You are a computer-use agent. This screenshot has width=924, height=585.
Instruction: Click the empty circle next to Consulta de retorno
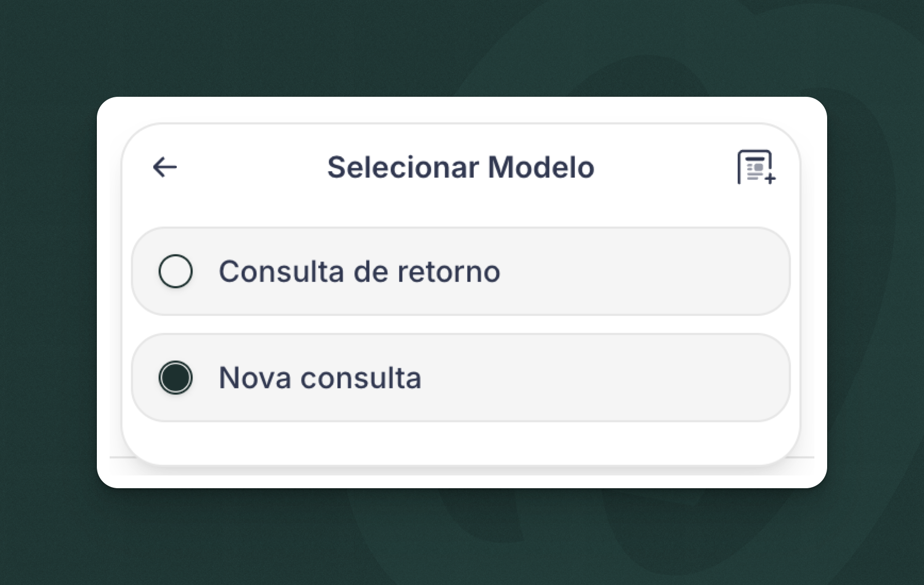coord(176,271)
